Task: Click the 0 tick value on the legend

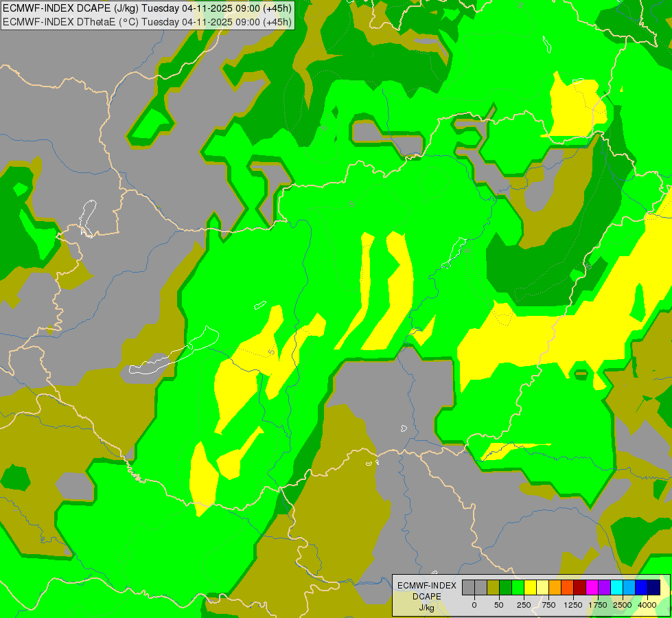Action: coord(474,605)
